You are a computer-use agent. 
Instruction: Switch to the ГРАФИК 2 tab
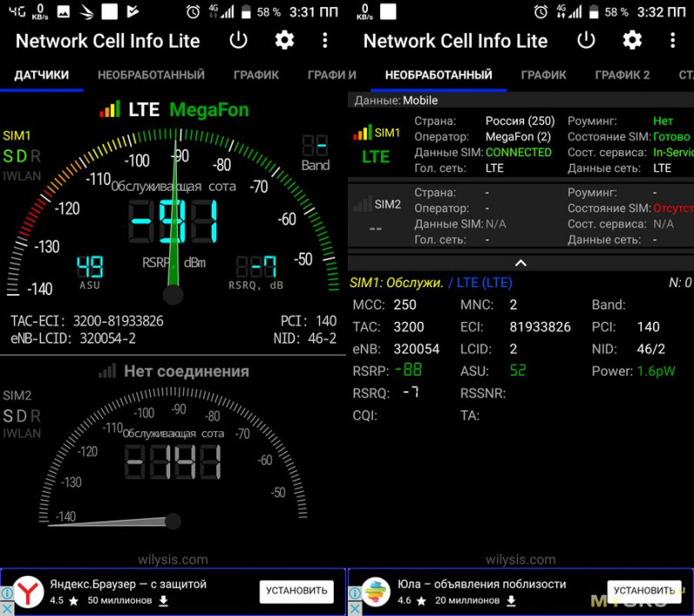point(622,75)
